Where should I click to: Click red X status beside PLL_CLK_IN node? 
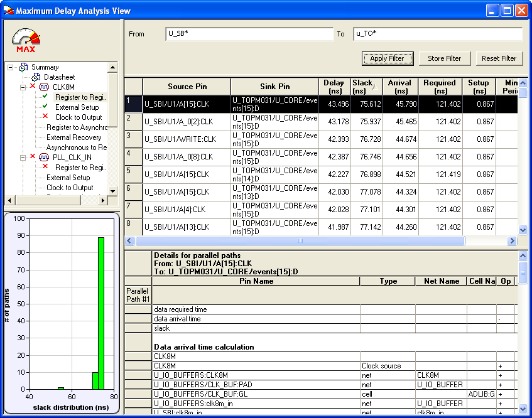[33, 156]
